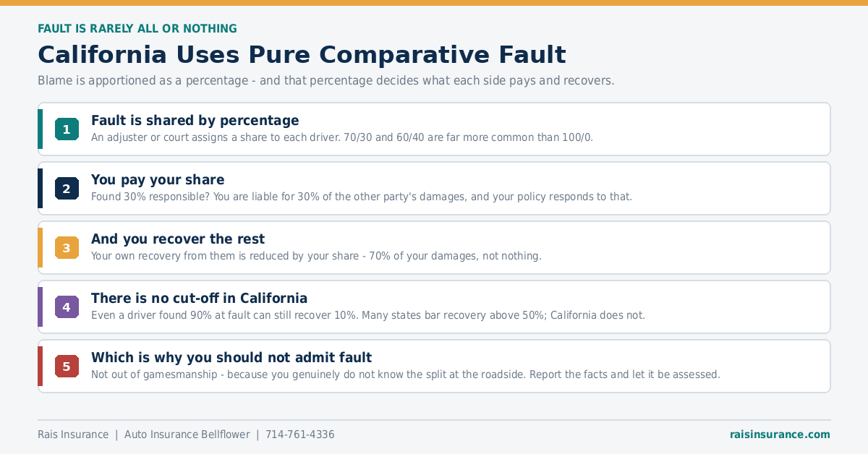Click the main title 'California Uses Pure Comparative Fault'
Image resolution: width=868 pixels, height=454 pixels.
pos(302,55)
